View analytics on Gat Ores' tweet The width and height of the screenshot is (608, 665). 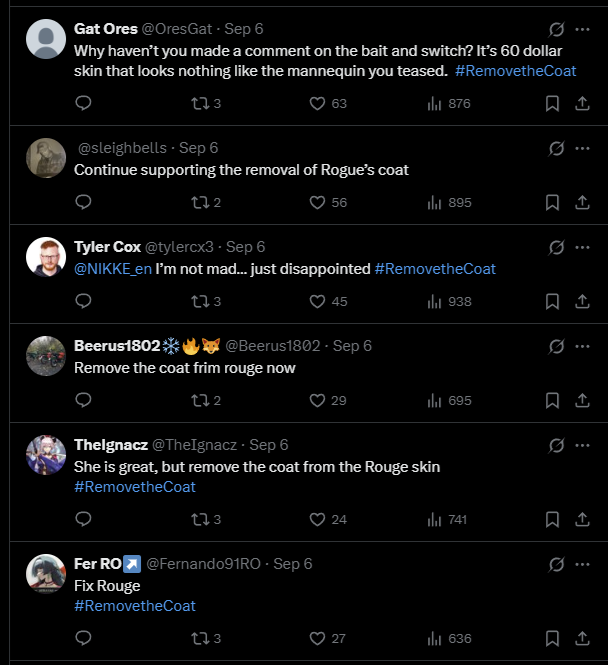(434, 103)
